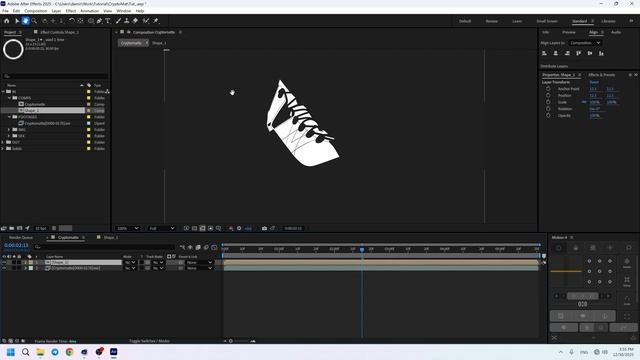Open the Composition menu
Viewport: 640px width, 360px height.
coord(36,11)
